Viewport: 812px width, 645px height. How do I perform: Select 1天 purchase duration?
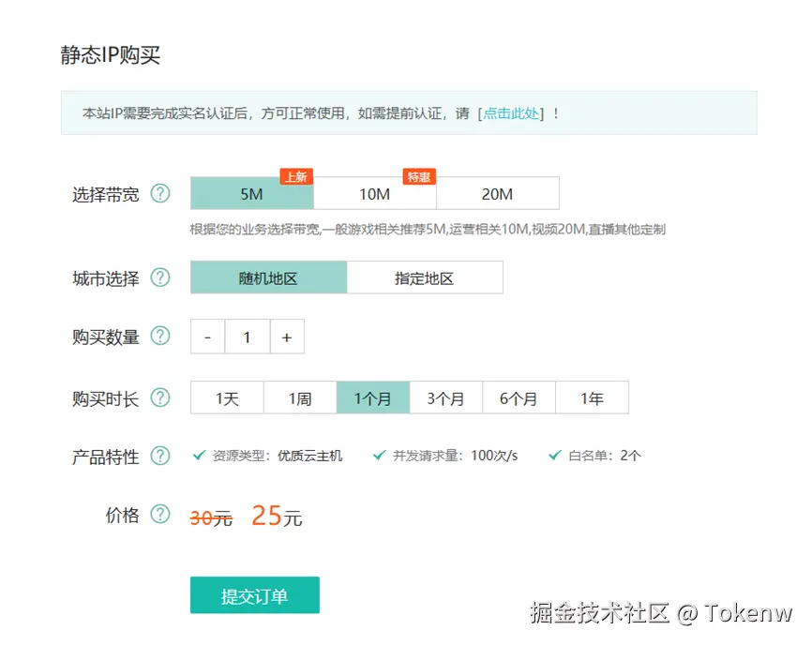(x=227, y=398)
